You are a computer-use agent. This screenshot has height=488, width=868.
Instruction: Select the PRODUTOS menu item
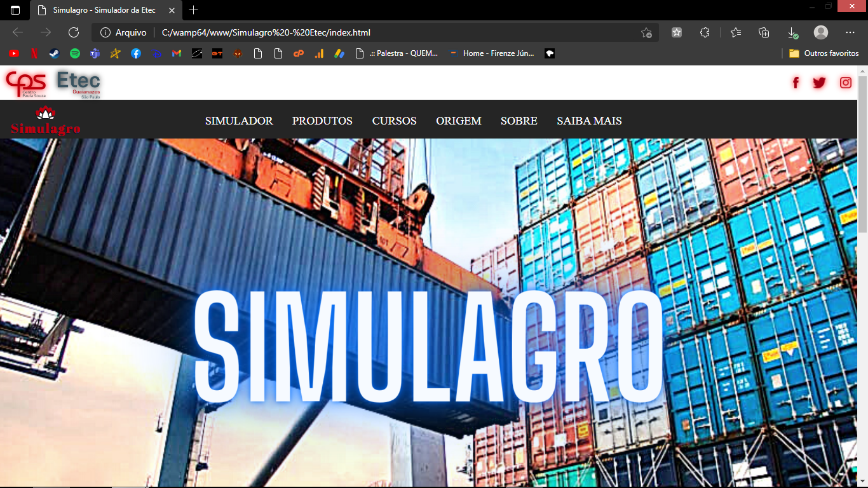pos(322,121)
